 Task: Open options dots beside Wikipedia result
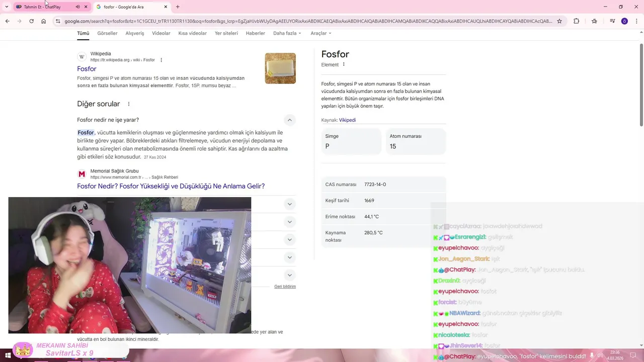(x=161, y=60)
